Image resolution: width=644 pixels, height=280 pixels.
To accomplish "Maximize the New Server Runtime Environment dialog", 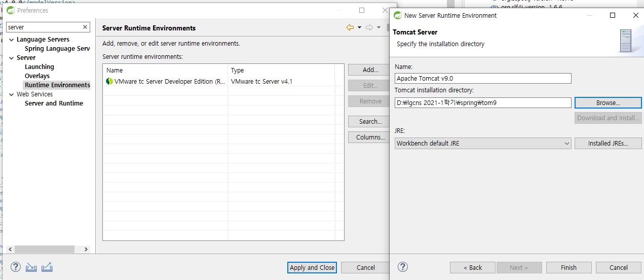I will [613, 16].
